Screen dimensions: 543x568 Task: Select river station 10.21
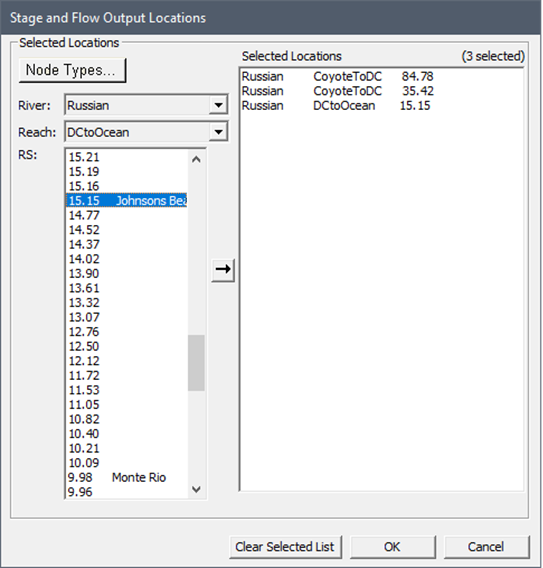pos(127,448)
